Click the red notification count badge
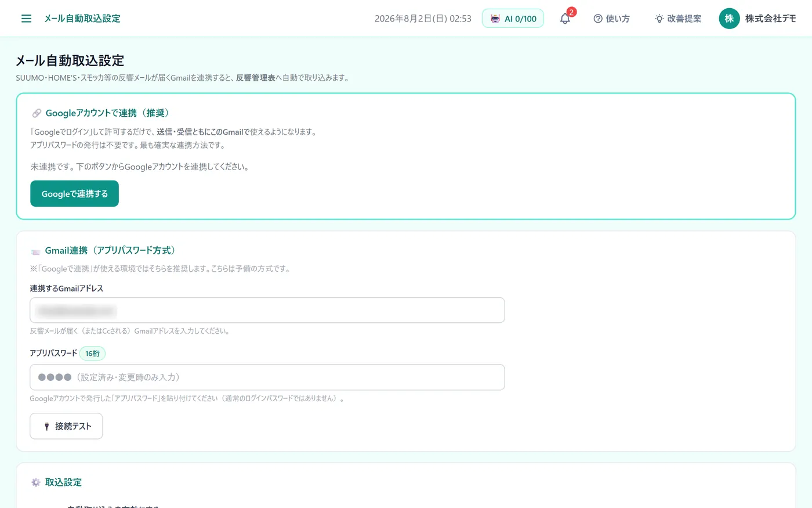 pos(571,12)
